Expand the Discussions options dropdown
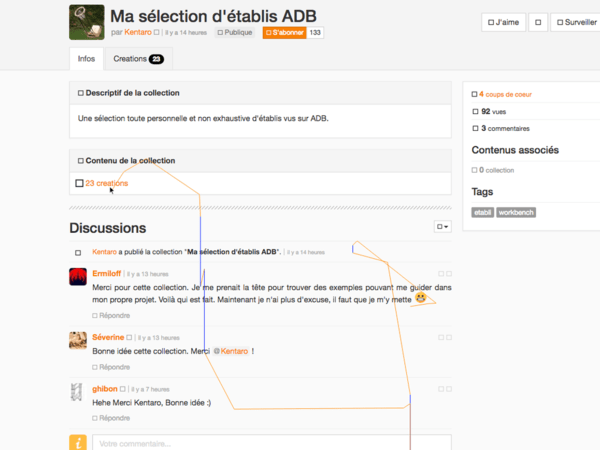 point(442,227)
